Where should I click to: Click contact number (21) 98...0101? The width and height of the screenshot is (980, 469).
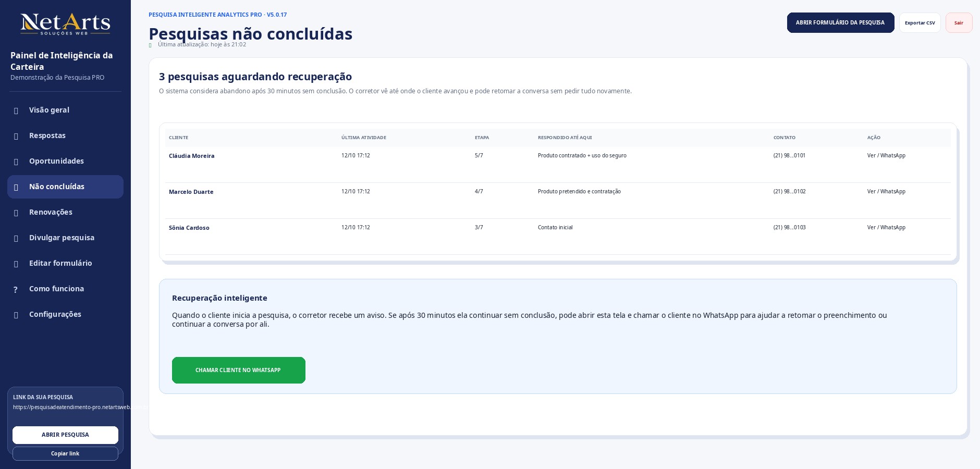tap(789, 155)
